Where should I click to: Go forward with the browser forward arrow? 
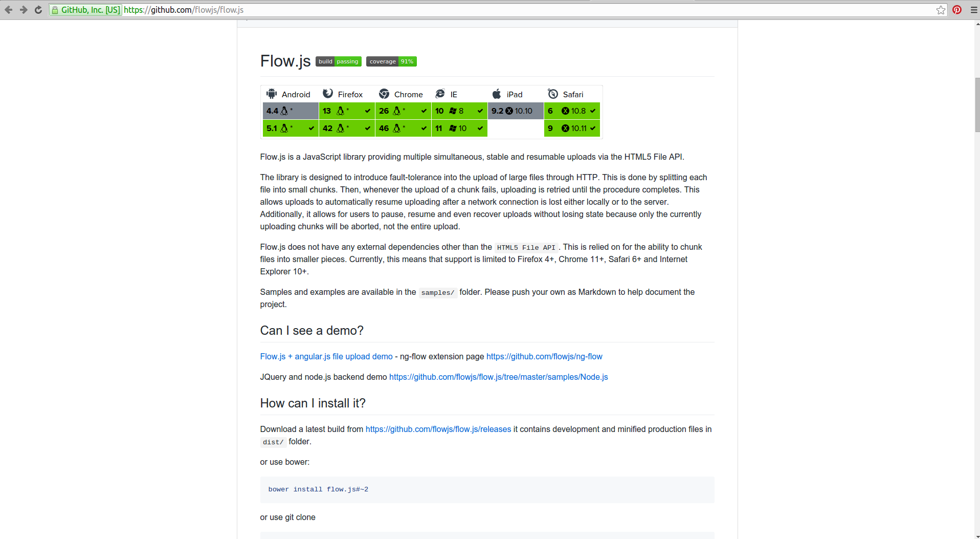pyautogui.click(x=24, y=10)
